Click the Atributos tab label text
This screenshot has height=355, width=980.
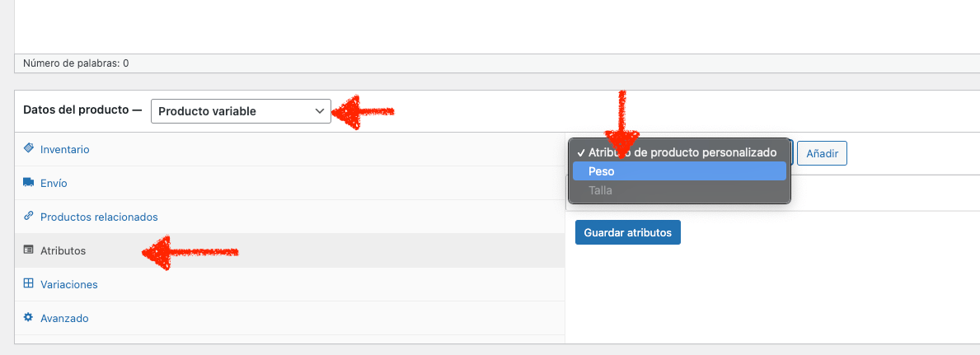point(63,251)
